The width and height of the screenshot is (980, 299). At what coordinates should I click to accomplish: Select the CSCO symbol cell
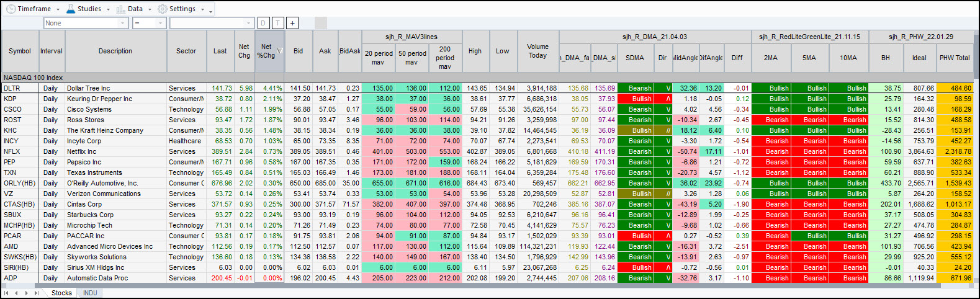(x=20, y=109)
